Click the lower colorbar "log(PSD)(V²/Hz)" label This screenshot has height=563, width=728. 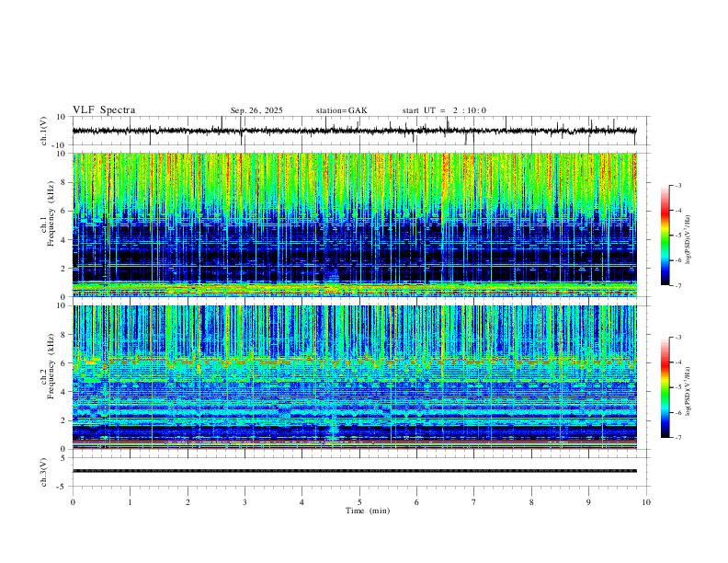[x=688, y=392]
